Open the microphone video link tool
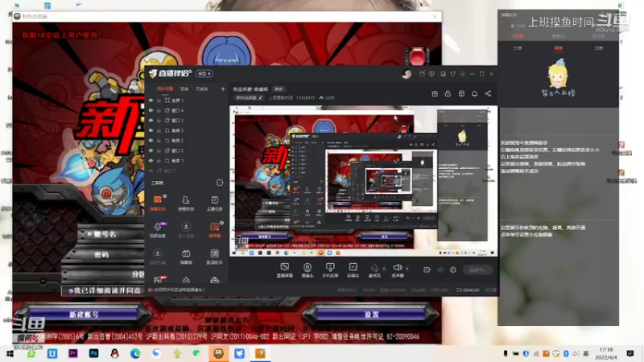The height and width of the screenshot is (362, 644). pyautogui.click(x=158, y=230)
